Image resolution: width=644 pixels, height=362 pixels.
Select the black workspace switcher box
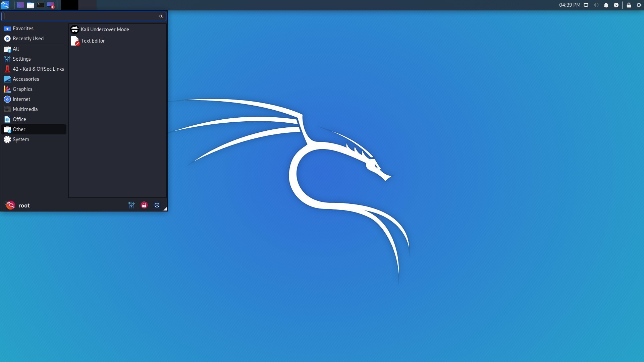pos(70,5)
